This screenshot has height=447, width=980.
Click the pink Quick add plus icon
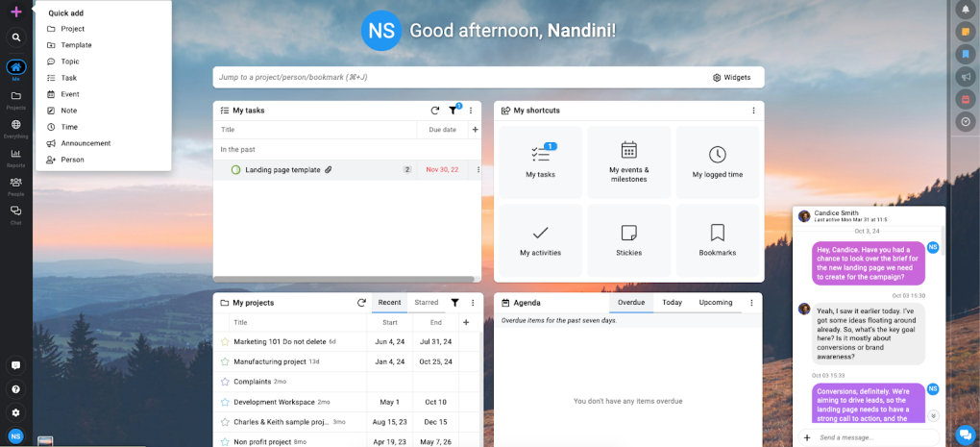pyautogui.click(x=16, y=12)
